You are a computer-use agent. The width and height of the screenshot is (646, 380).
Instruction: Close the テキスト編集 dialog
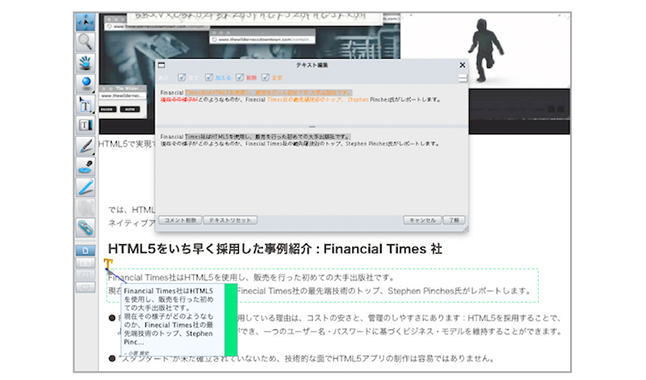(x=462, y=65)
